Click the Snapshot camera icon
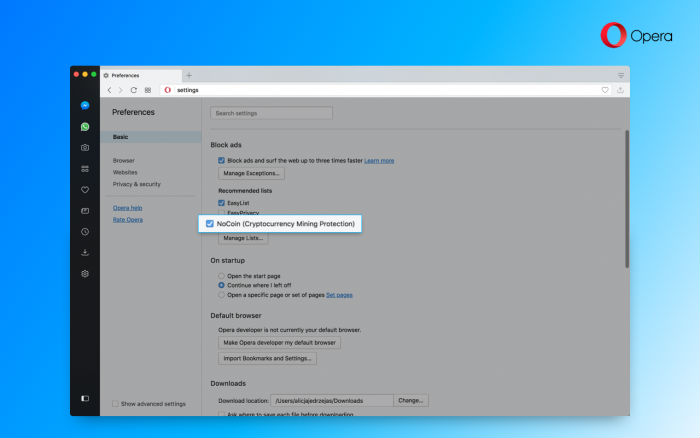 (x=85, y=148)
